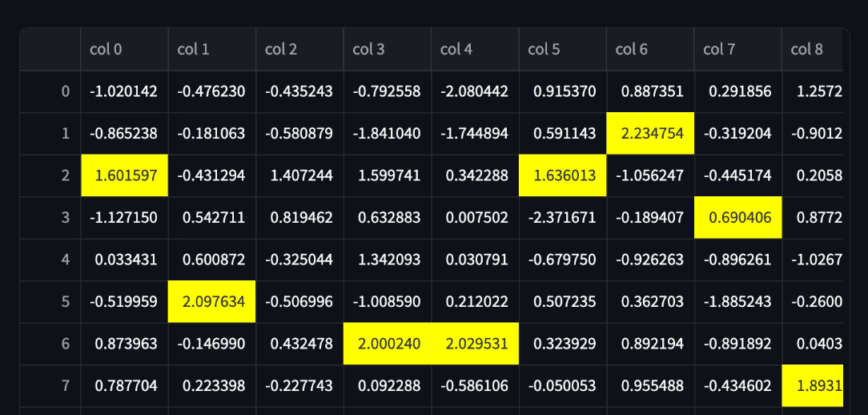Select the col 2 column header

click(299, 50)
